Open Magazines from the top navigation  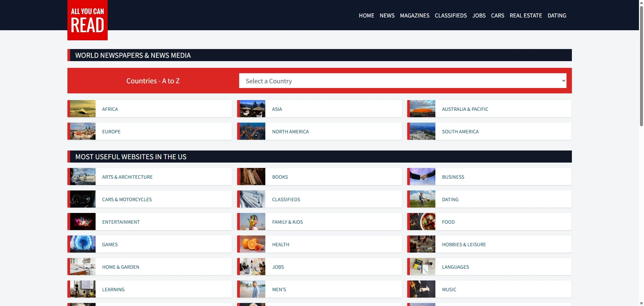[415, 15]
